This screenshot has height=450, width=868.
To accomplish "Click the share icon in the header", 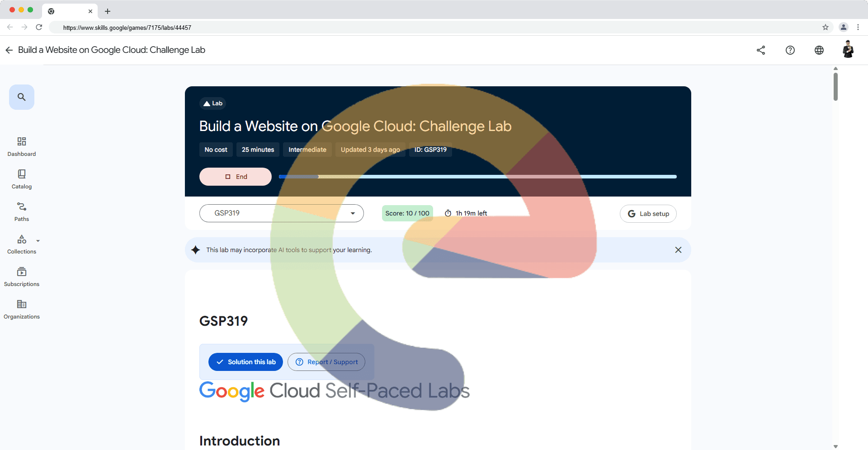I will (x=761, y=50).
